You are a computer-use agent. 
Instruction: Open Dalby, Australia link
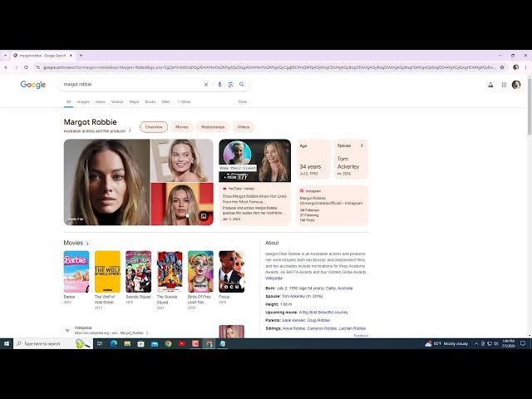pyautogui.click(x=339, y=288)
